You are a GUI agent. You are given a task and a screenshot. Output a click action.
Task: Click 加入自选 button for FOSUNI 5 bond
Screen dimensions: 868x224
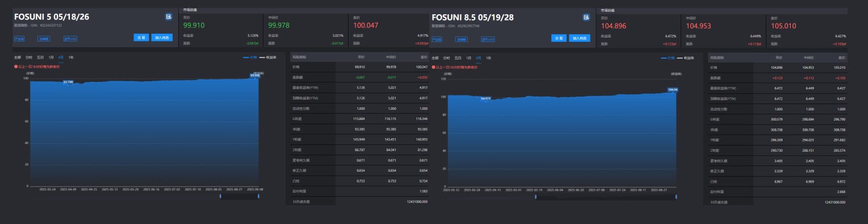coord(162,38)
